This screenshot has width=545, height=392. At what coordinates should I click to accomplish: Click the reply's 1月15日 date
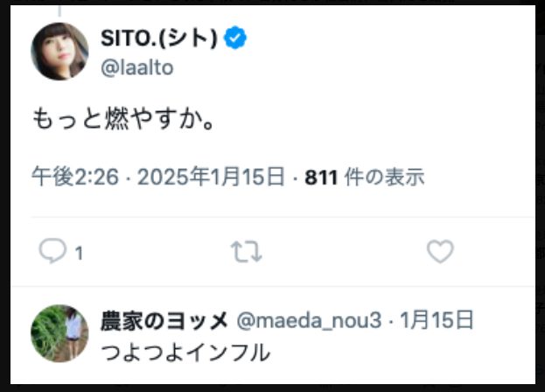coord(437,320)
